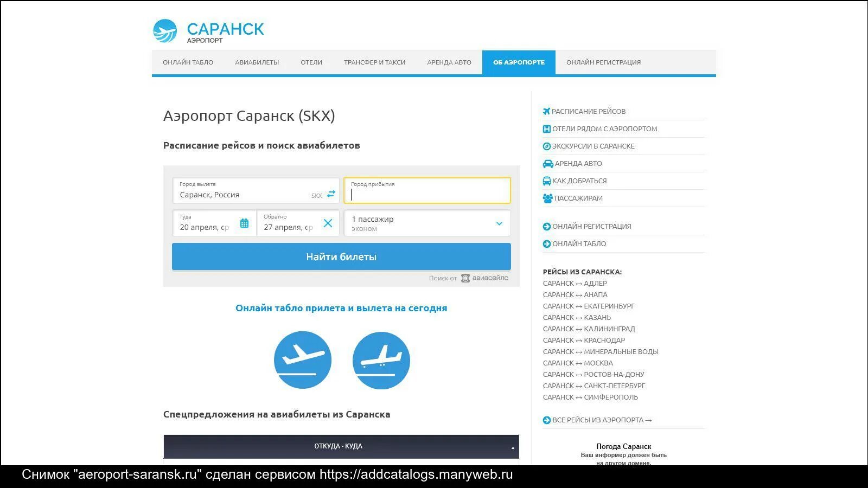Open Саранск — Адлер route link

pos(575,284)
